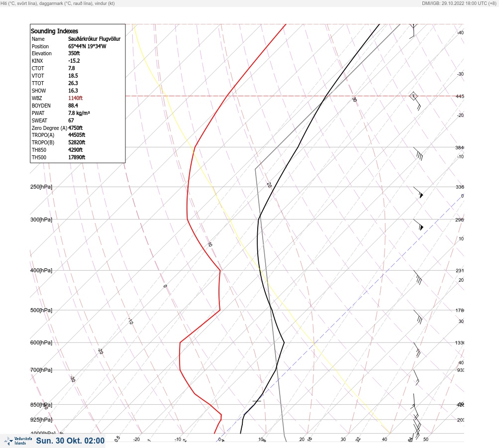This screenshot has height=448, width=499.
Task: Click the 300[hPa] pressure label
Action: pyautogui.click(x=41, y=220)
